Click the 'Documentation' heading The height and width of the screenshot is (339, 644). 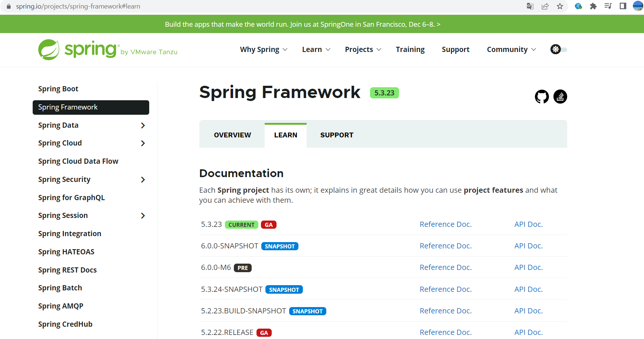[241, 173]
